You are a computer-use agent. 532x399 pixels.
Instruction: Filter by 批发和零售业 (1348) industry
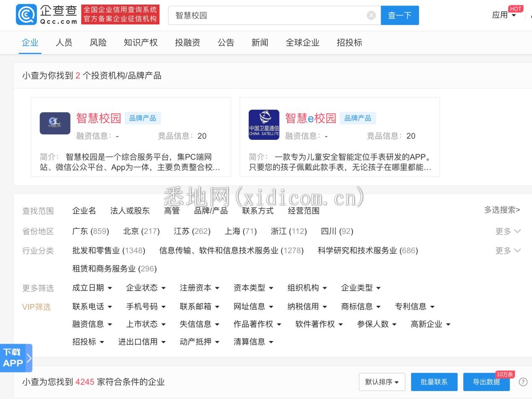tap(109, 251)
